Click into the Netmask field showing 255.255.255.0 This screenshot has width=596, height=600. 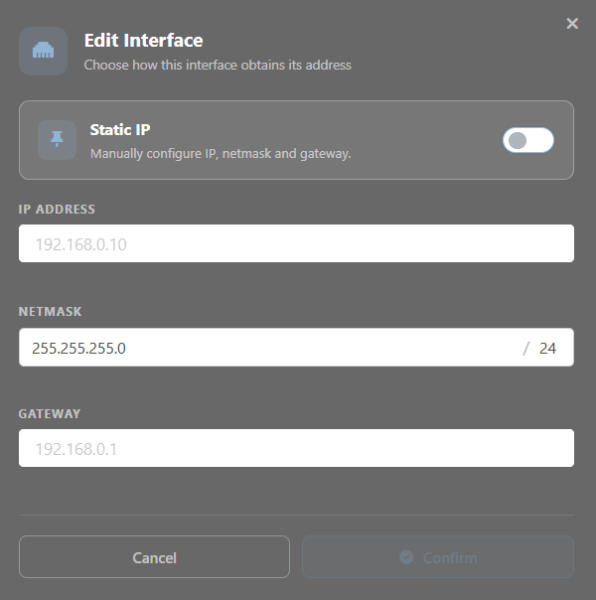pos(296,347)
